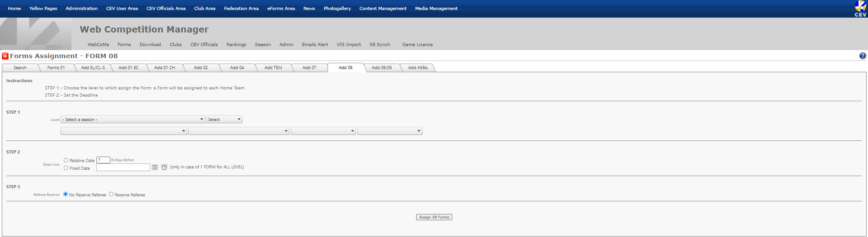
Task: Open the Club Area menu
Action: click(x=205, y=9)
